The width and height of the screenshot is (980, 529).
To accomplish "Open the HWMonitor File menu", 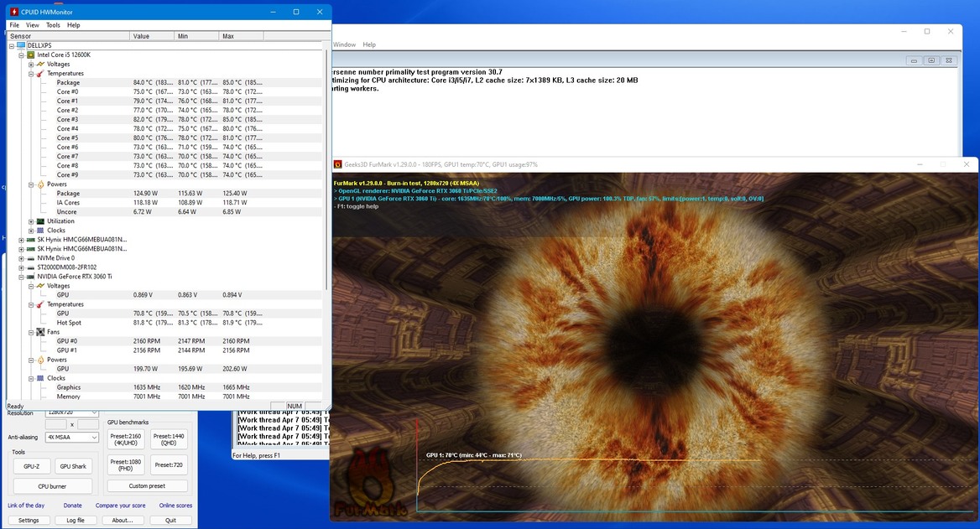I will pyautogui.click(x=14, y=25).
